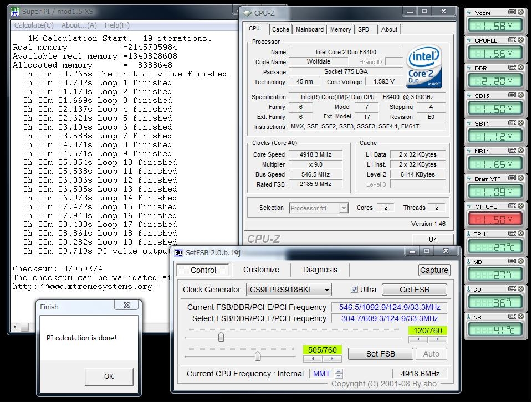Click left arrow under 505/760 value
The height and width of the screenshot is (403, 532).
313,359
